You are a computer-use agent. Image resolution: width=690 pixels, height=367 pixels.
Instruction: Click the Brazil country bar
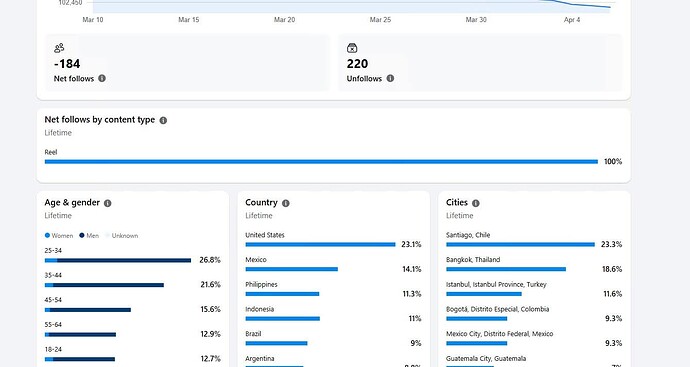276,343
